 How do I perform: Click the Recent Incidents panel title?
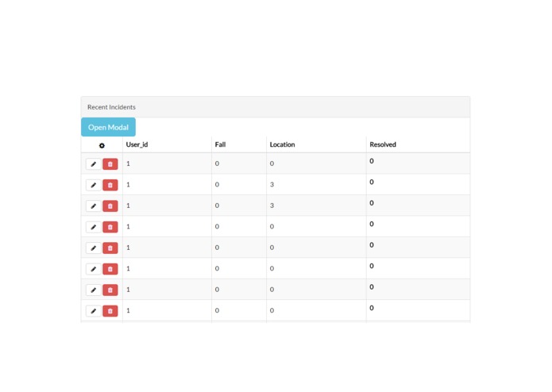coord(111,107)
